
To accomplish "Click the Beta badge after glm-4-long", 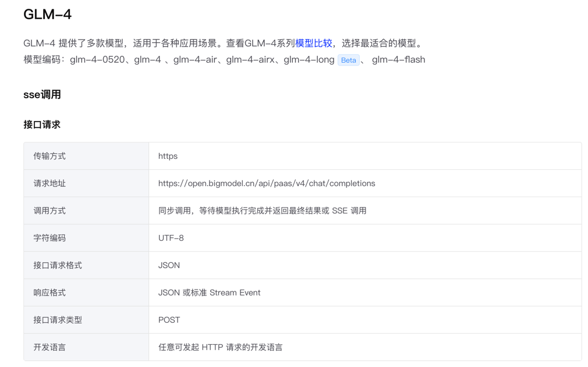I will tap(348, 60).
